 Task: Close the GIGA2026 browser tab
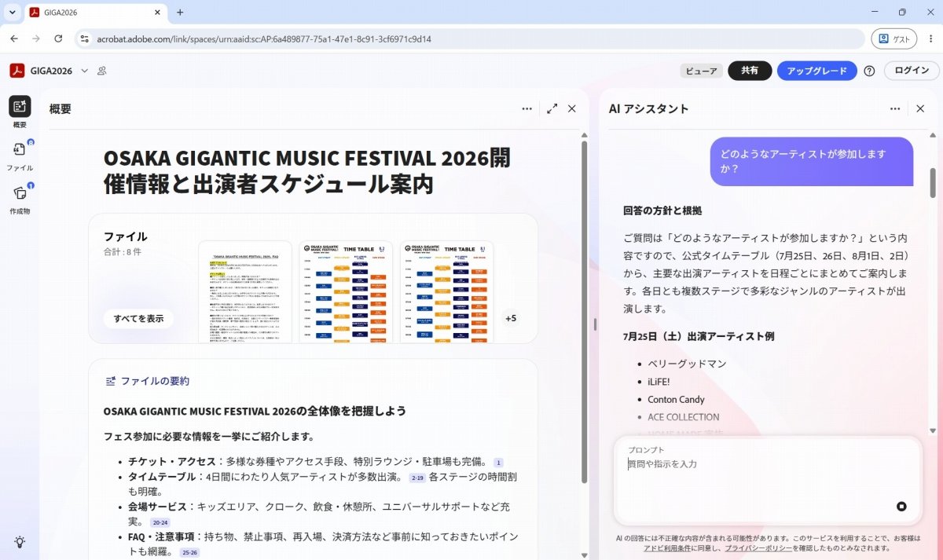click(156, 13)
